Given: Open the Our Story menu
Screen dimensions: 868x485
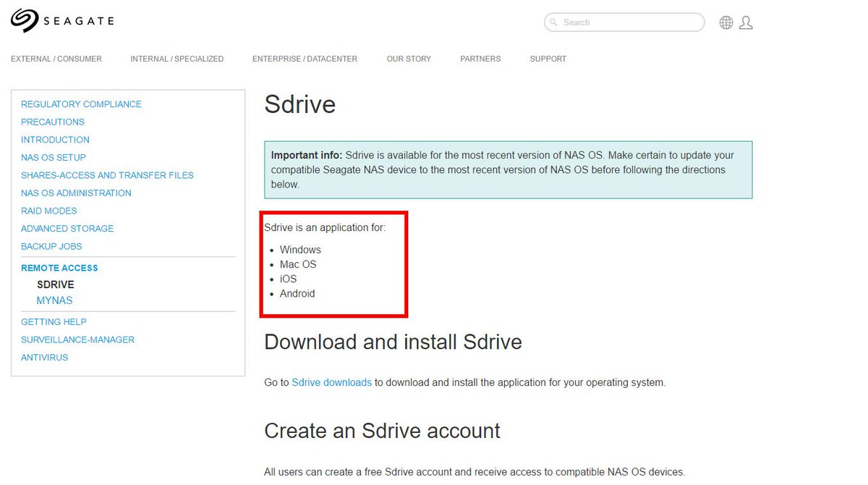Looking at the screenshot, I should [x=409, y=59].
